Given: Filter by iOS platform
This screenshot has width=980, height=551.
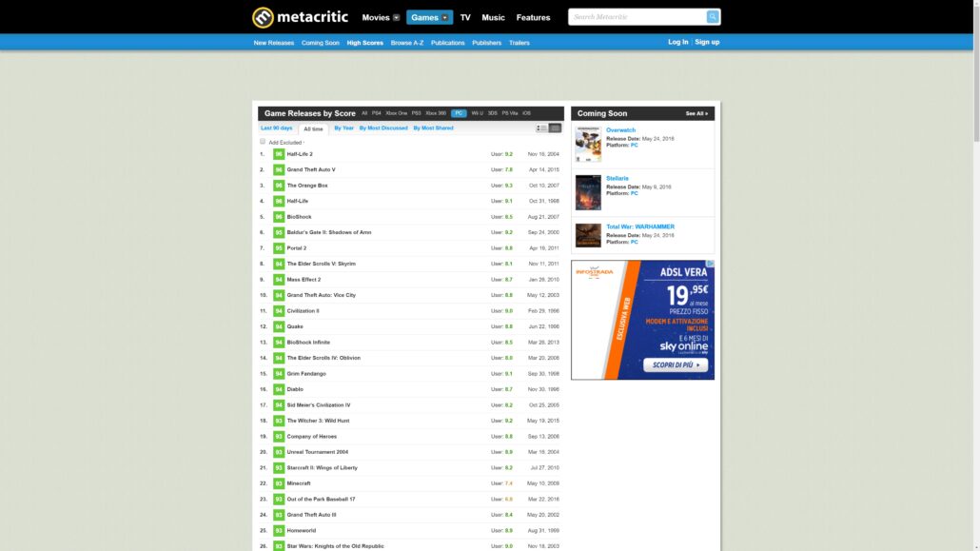Looking at the screenshot, I should pos(527,113).
